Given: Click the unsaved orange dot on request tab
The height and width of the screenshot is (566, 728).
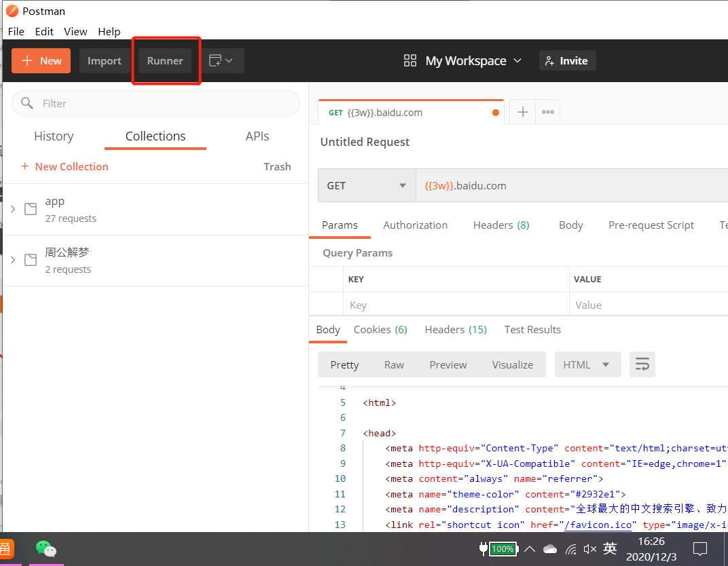Looking at the screenshot, I should click(x=495, y=113).
